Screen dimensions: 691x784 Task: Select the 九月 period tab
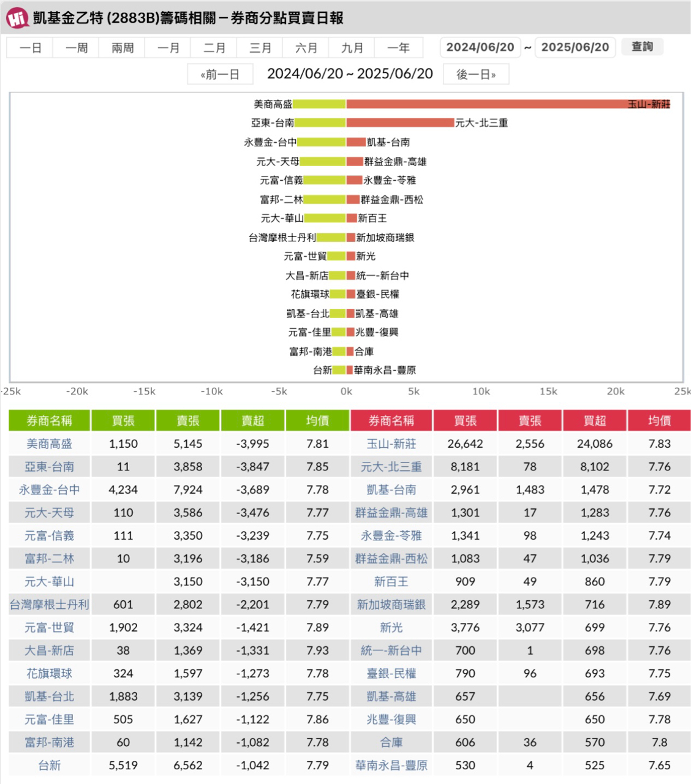352,48
